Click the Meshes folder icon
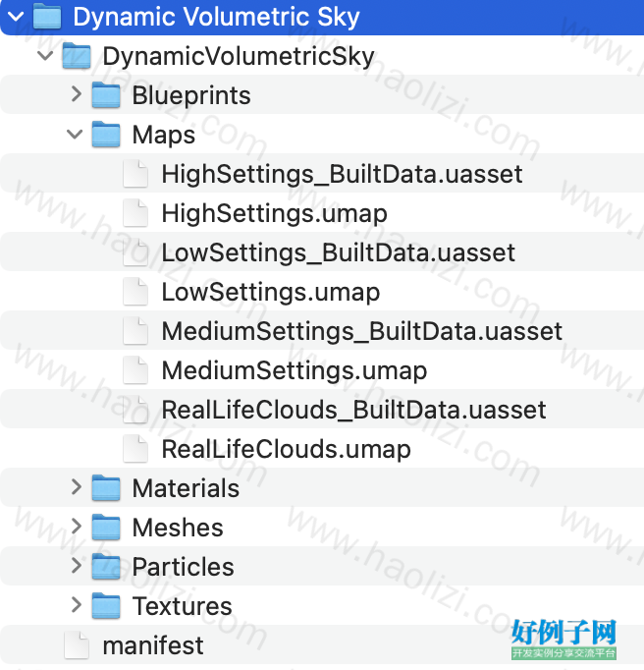Screen dimensions: 644x670 pyautogui.click(x=106, y=528)
